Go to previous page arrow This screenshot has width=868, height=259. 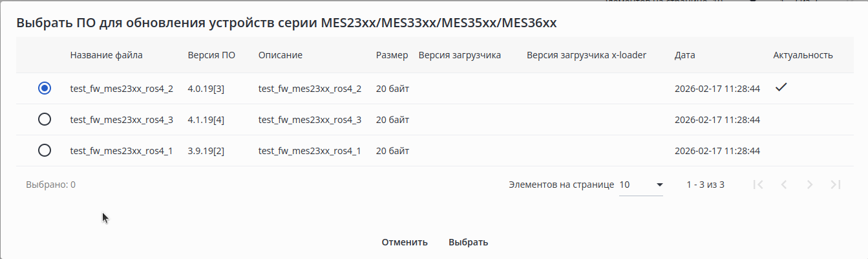784,185
